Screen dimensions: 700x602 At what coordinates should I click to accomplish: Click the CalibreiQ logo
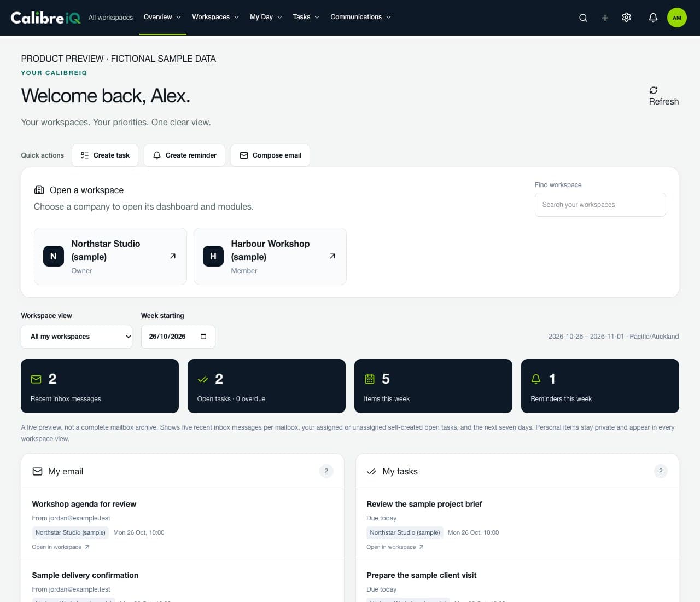(45, 18)
